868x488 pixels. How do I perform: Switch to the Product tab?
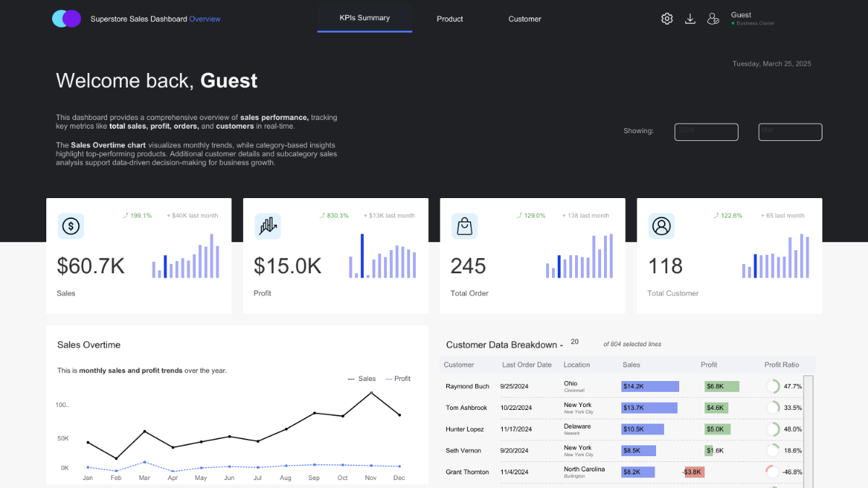(x=450, y=19)
